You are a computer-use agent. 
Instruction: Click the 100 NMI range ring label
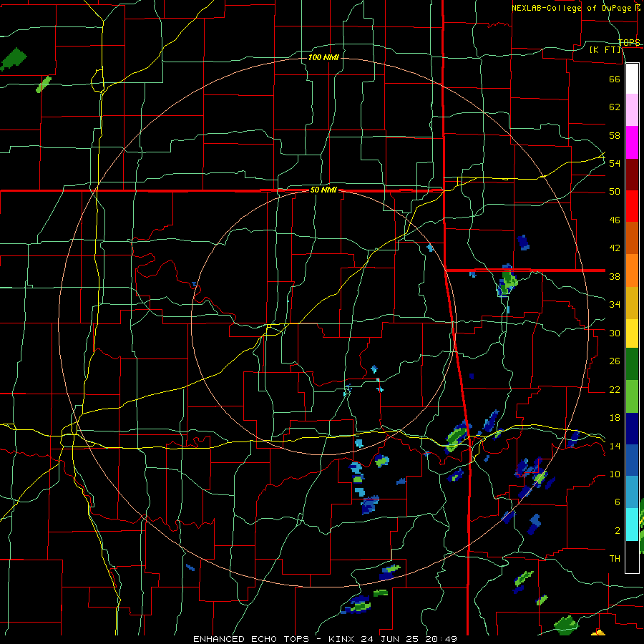point(323,57)
